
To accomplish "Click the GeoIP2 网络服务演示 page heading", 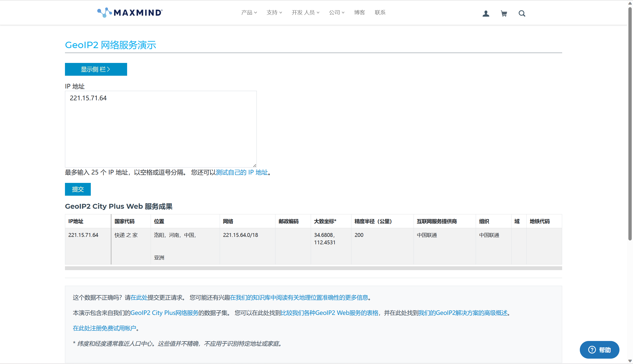I will (110, 45).
